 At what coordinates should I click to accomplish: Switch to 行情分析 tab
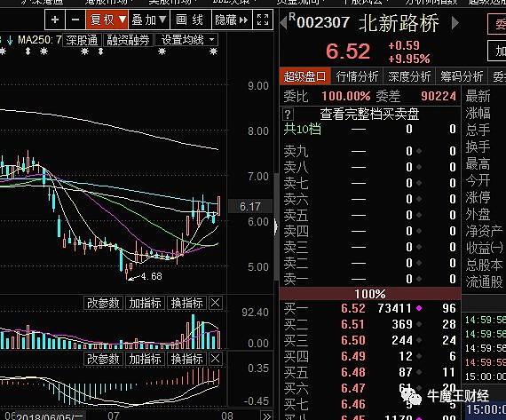(357, 76)
